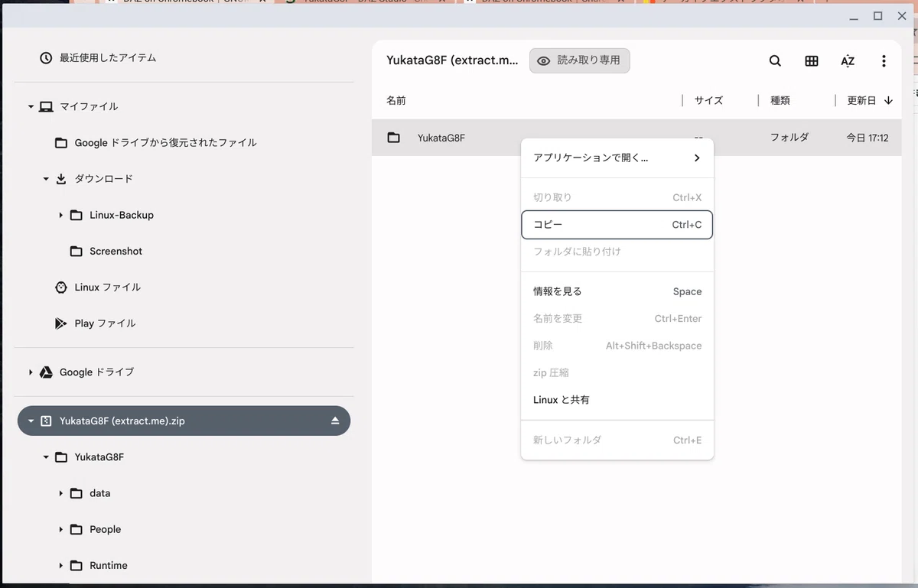Click the search magnifier icon
Screen dimensions: 918x588
(775, 61)
